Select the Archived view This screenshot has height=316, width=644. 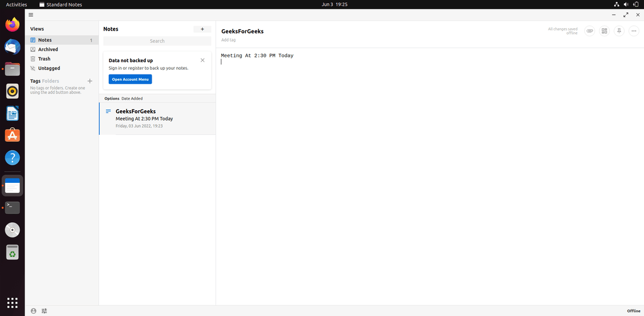tap(61, 49)
